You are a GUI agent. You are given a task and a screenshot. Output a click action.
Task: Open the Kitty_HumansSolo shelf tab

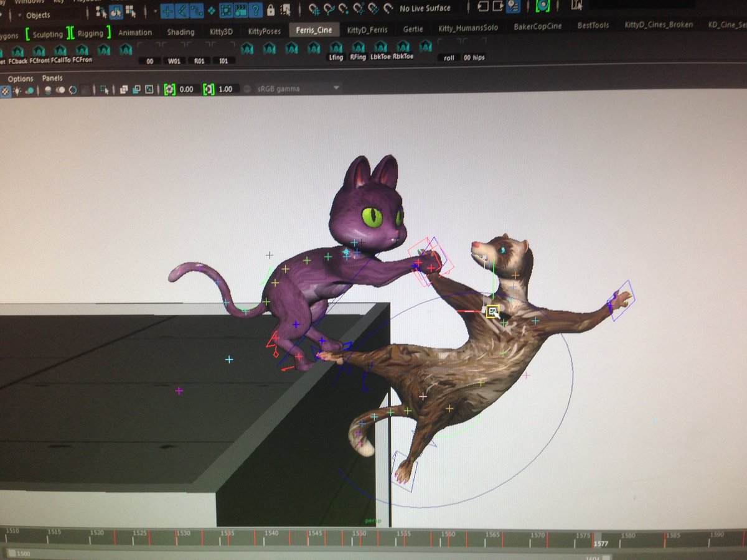click(469, 28)
